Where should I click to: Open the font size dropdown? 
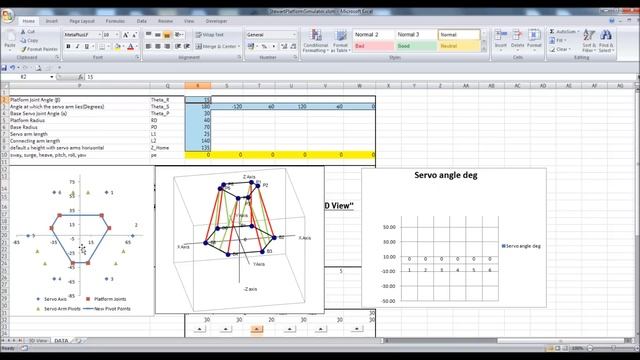tap(117, 35)
